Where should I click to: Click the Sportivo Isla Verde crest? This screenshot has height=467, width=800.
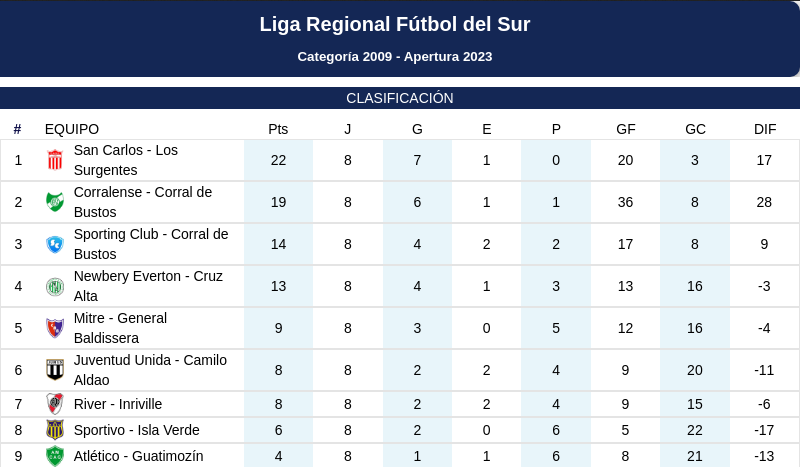(x=55, y=430)
